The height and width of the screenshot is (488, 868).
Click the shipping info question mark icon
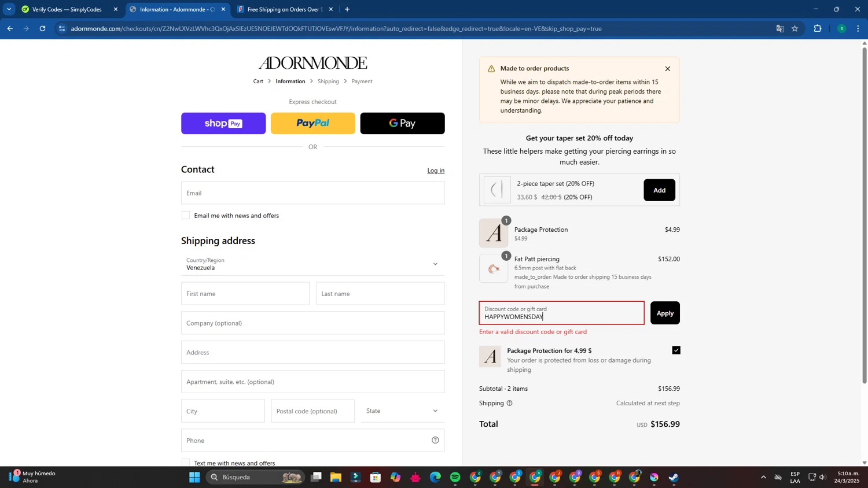(509, 403)
